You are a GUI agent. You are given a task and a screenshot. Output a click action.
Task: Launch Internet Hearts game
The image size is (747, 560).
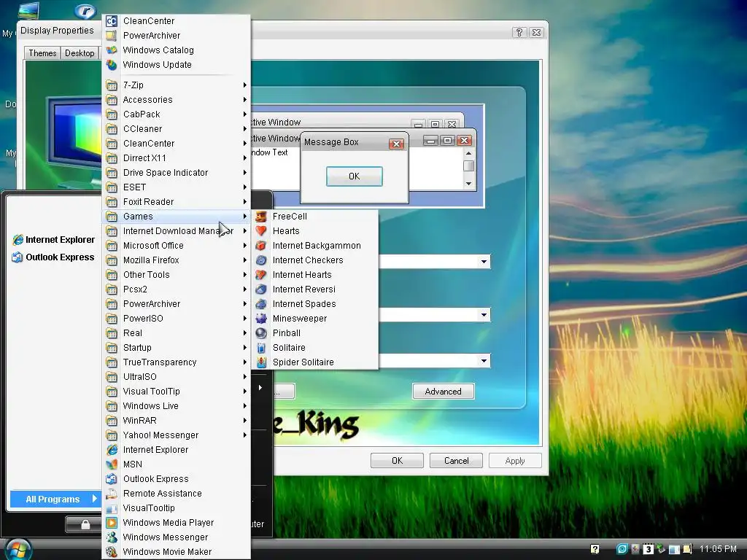coord(315,275)
